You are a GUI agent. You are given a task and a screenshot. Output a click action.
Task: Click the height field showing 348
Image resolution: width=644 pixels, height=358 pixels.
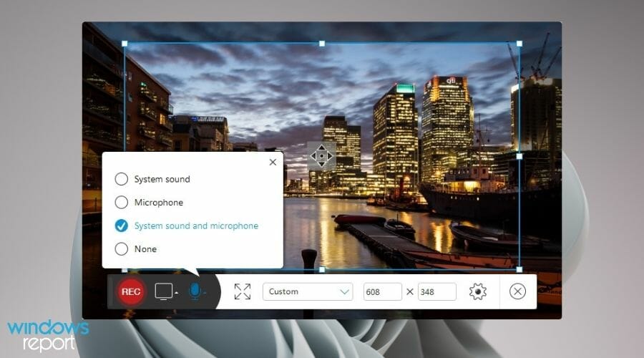[437, 291]
